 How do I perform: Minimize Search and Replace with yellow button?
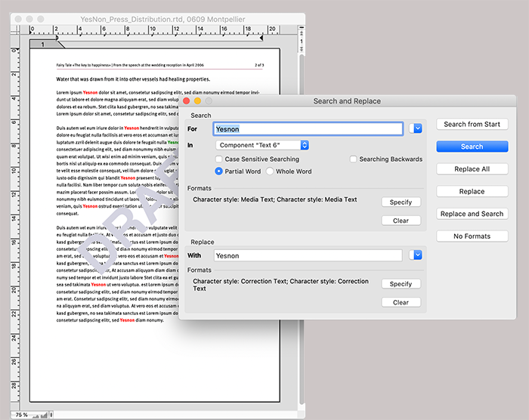pos(198,100)
